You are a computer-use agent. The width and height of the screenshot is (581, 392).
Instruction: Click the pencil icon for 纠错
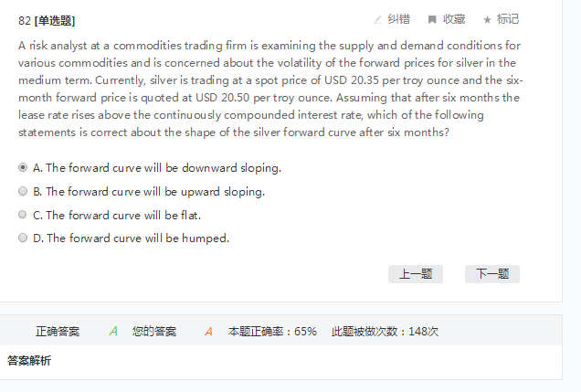click(x=378, y=19)
